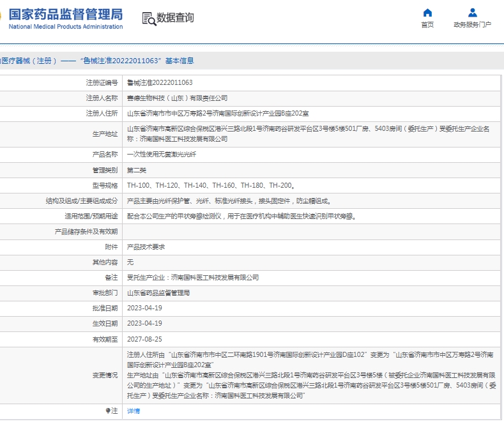This screenshot has height=424, width=504.
Task: Select registration number value 鲁械注准20222011063 in table
Action: 160,83
